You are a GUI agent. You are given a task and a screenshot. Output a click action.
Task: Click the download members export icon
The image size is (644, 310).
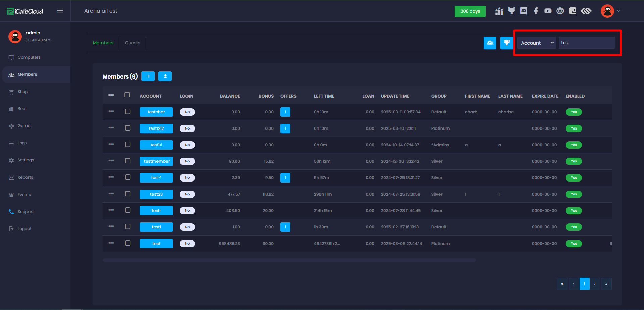click(165, 76)
